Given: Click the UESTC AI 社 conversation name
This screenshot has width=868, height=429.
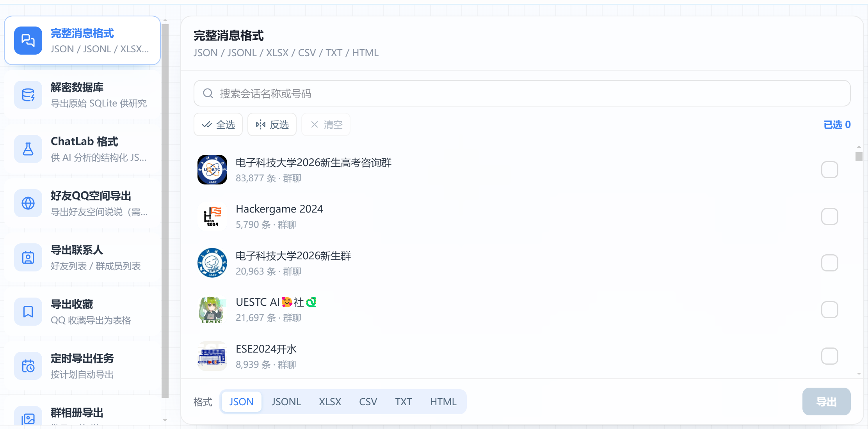Looking at the screenshot, I should click(276, 302).
